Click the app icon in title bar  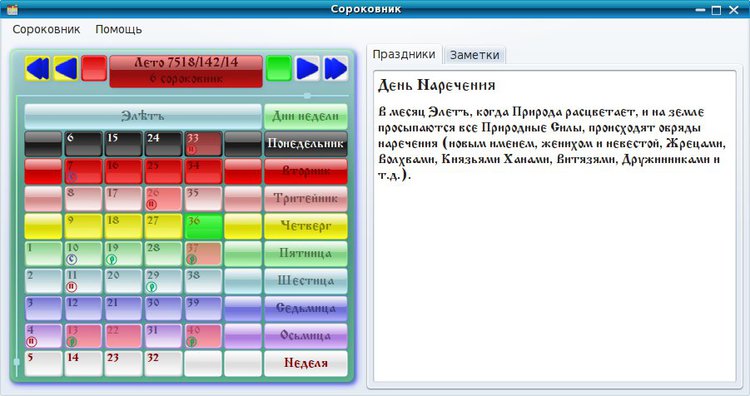click(x=12, y=10)
